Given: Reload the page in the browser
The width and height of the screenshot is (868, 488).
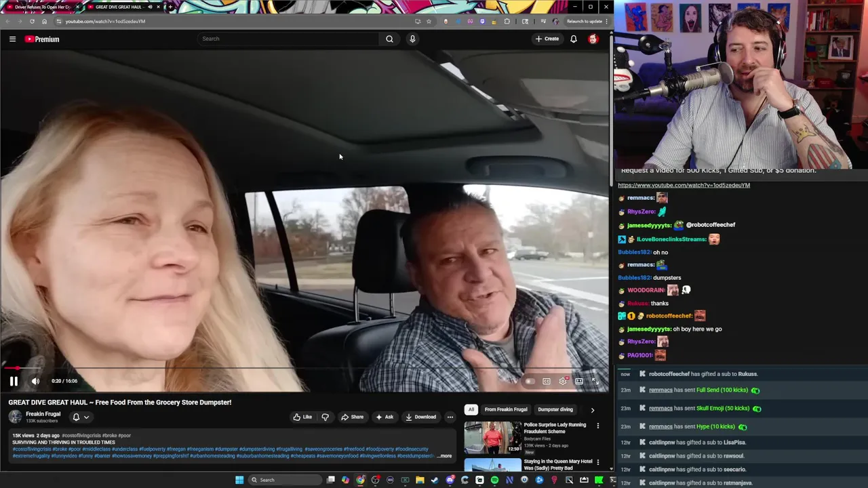Looking at the screenshot, I should [x=32, y=21].
